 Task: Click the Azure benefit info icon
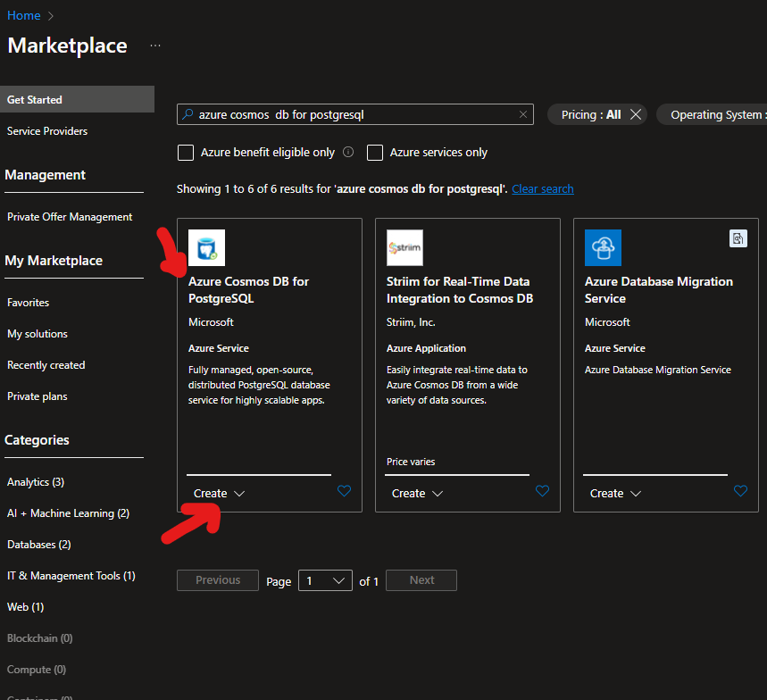pyautogui.click(x=348, y=152)
